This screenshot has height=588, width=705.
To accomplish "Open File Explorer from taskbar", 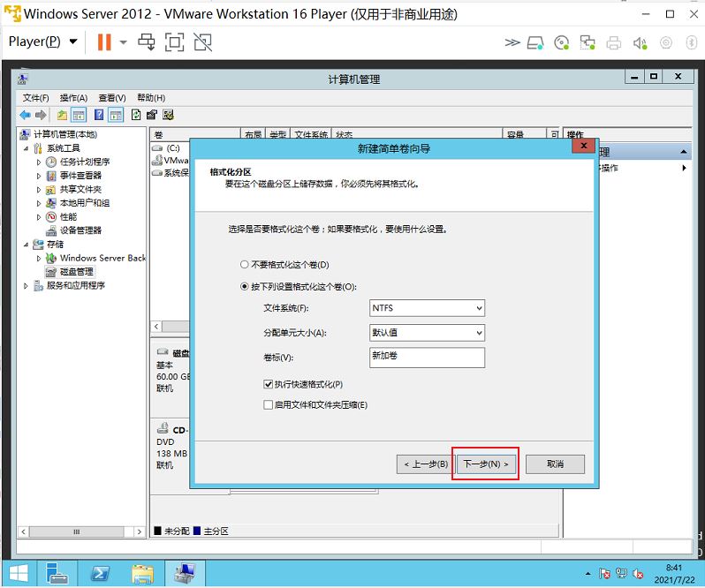I will (x=142, y=574).
